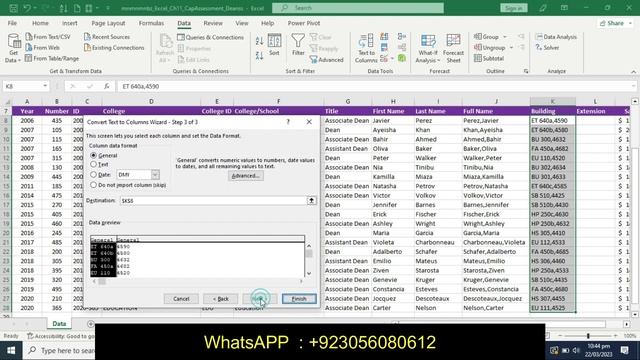The height and width of the screenshot is (360, 640).
Task: Switch to the Home tab
Action: 40,23
